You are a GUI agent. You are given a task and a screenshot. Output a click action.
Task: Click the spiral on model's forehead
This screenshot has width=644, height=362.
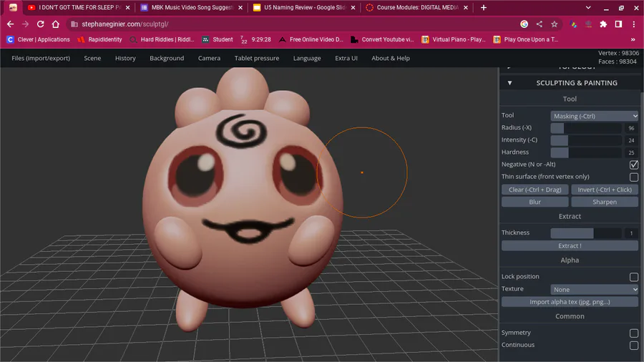pos(241,131)
